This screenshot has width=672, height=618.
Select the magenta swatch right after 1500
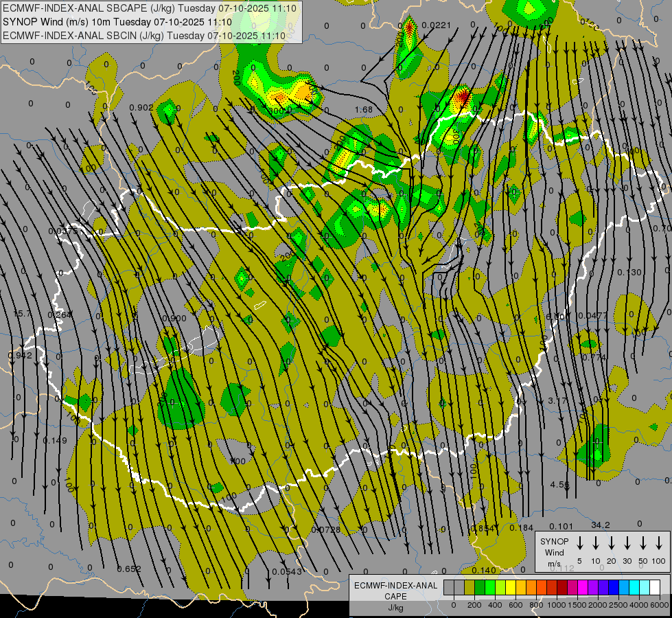pos(583,587)
